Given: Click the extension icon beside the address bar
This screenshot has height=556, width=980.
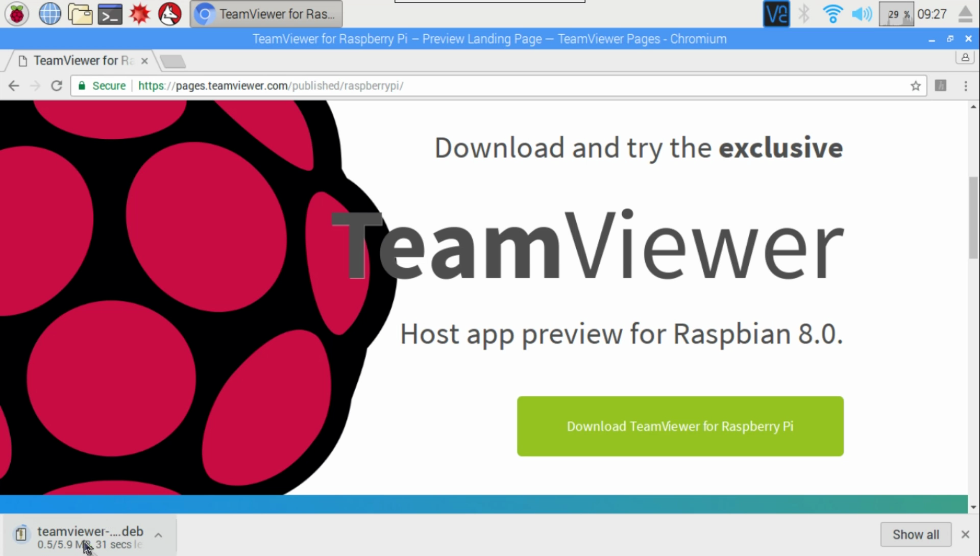Looking at the screenshot, I should tap(941, 86).
